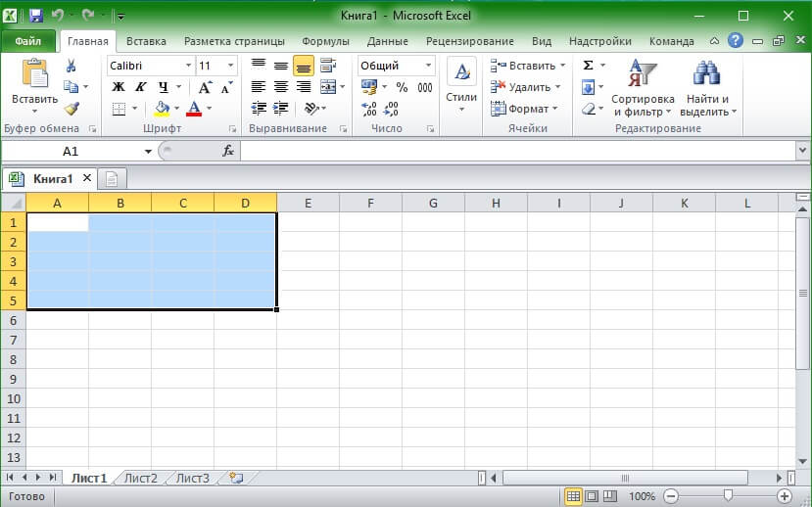The height and width of the screenshot is (507, 812).
Task: Click inside the formula bar input
Action: tap(518, 151)
